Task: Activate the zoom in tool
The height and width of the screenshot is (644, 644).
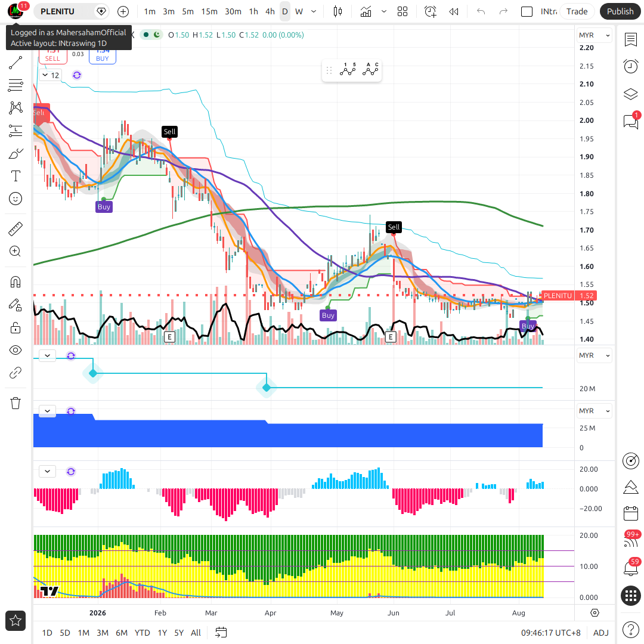Action: point(15,252)
